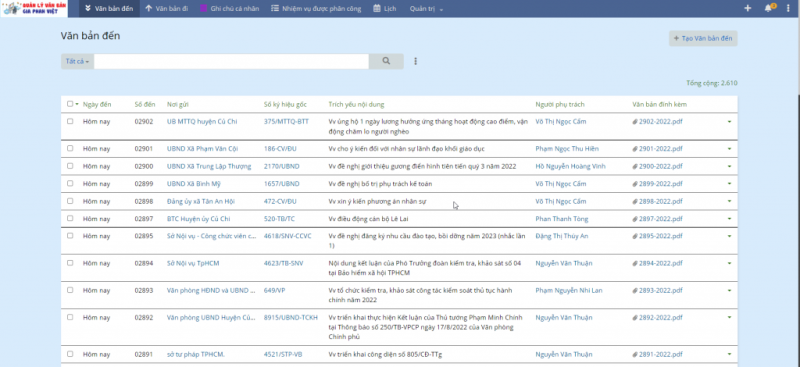Open row actions arrow for 2900-2022.pdf
Viewport: 800px width, 367px height.
pyautogui.click(x=730, y=166)
